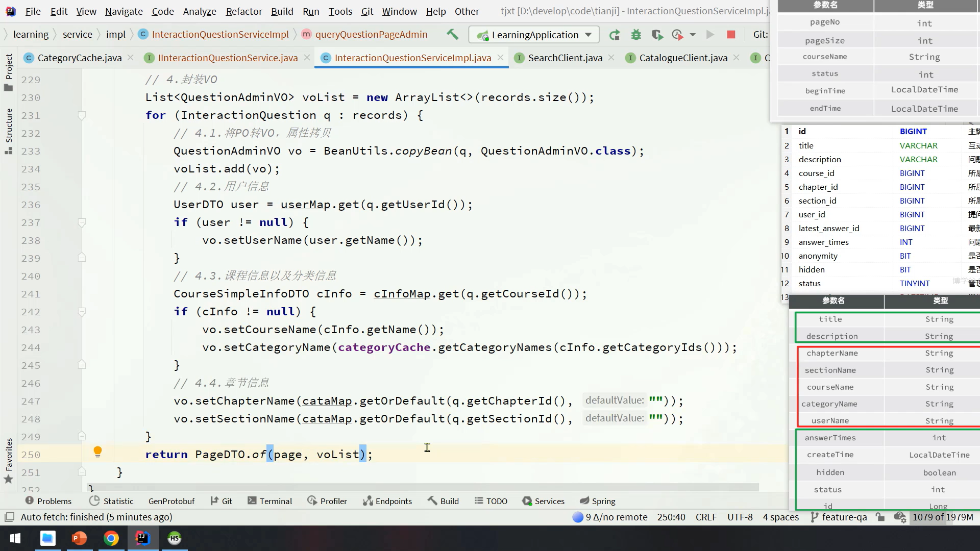Open the Refactor menu
The height and width of the screenshot is (551, 980).
click(243, 11)
